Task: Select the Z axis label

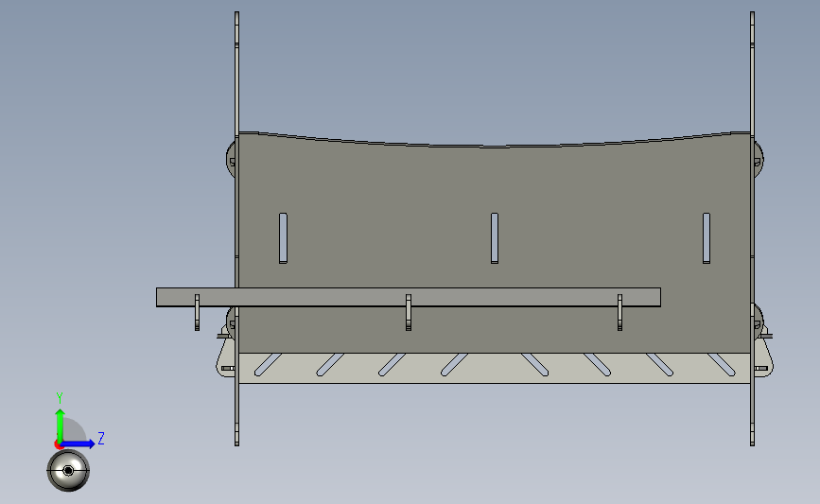Action: tap(101, 438)
